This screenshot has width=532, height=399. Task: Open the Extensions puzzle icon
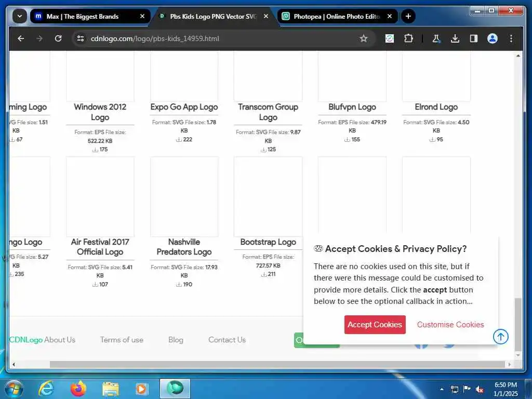click(408, 38)
